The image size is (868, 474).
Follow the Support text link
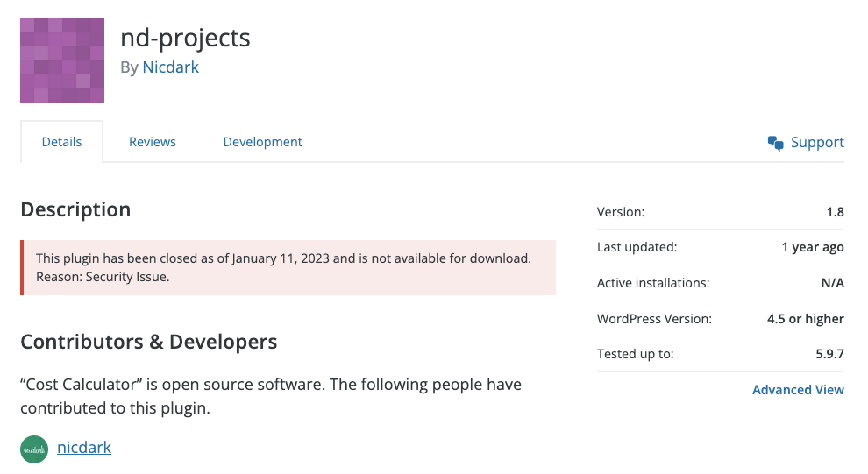(x=817, y=143)
